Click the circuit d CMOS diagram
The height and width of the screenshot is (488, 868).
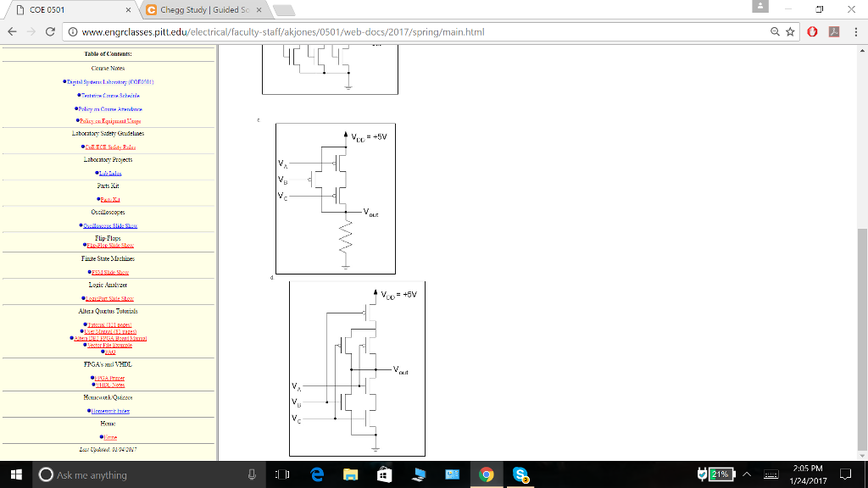357,369
